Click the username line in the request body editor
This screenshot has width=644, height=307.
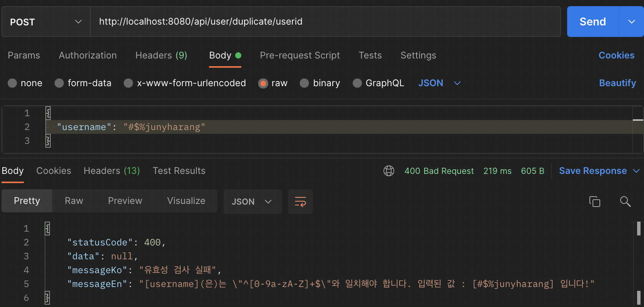pyautogui.click(x=338, y=127)
